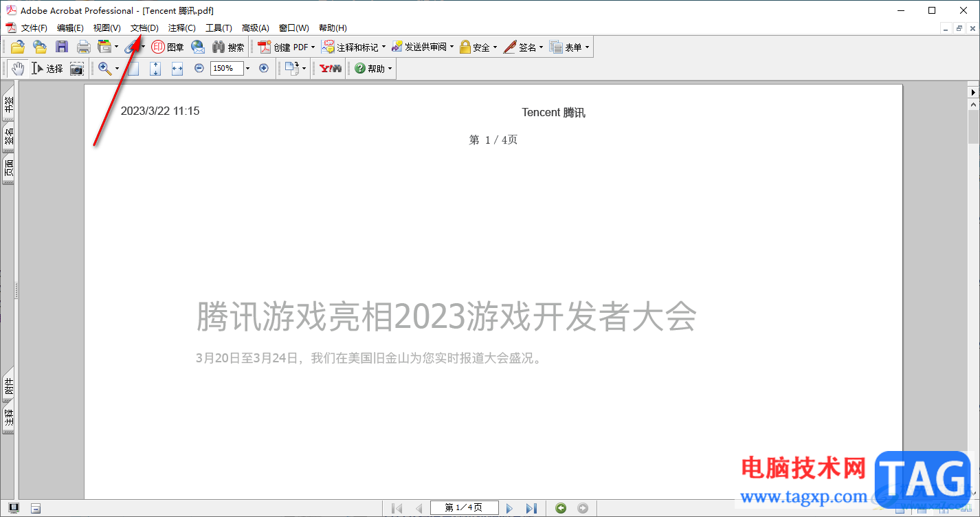The image size is (980, 517).
Task: Open 搜索 with the binoculars icon
Action: tap(228, 47)
